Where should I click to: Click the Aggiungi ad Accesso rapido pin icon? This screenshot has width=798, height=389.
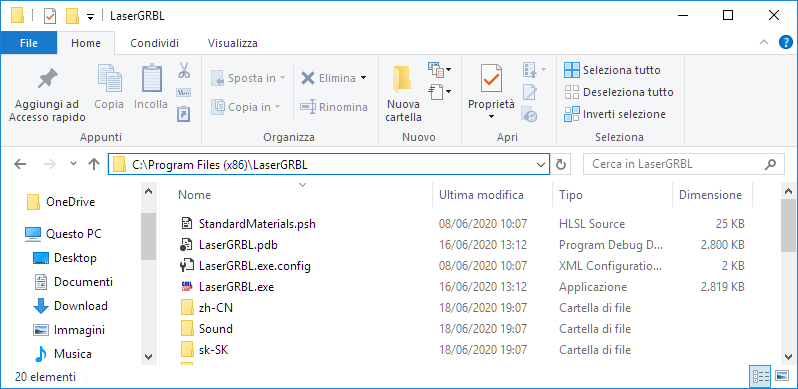(47, 78)
